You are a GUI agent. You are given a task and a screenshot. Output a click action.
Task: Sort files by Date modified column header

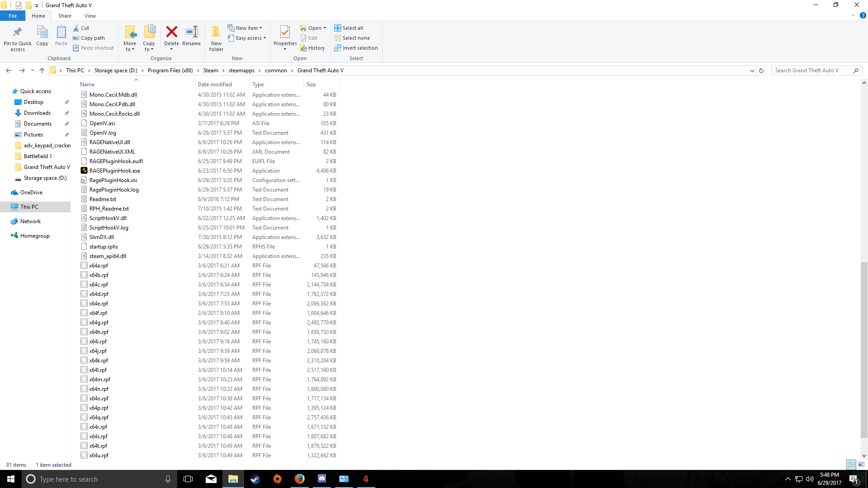coord(215,84)
